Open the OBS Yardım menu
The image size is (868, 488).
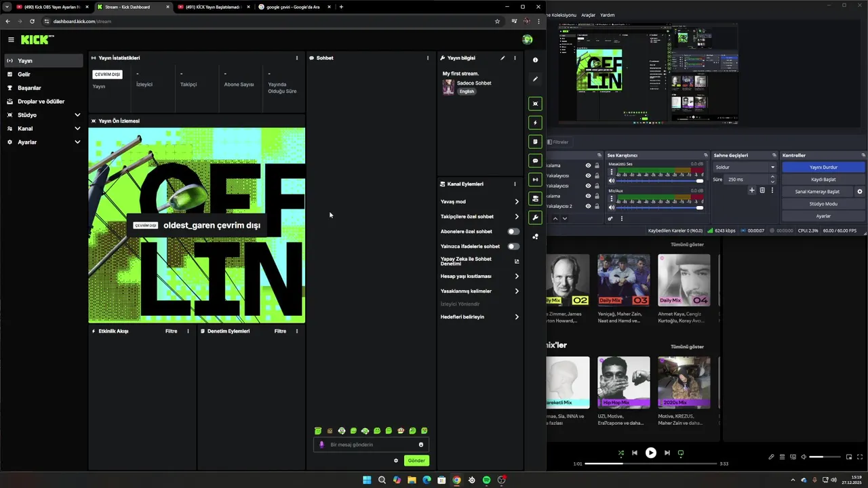(607, 15)
